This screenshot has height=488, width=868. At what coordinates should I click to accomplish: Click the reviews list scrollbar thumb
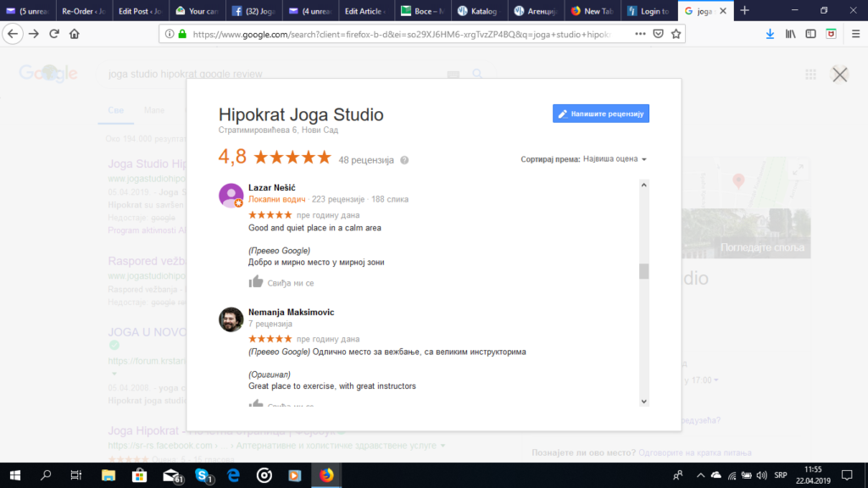644,271
